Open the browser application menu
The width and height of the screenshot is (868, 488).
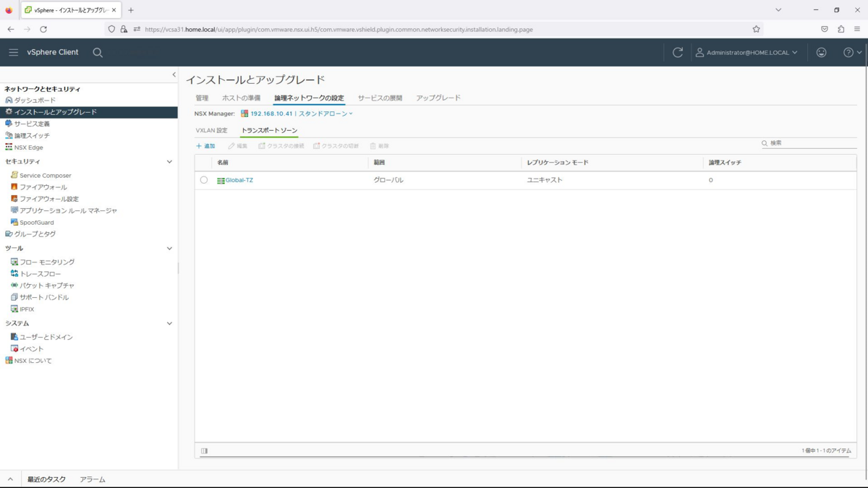(x=857, y=29)
